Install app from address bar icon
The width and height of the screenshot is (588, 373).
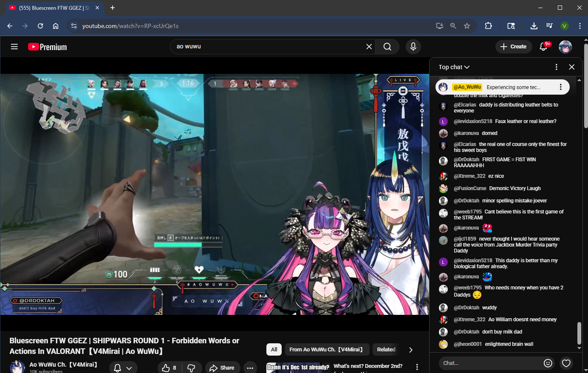click(440, 26)
